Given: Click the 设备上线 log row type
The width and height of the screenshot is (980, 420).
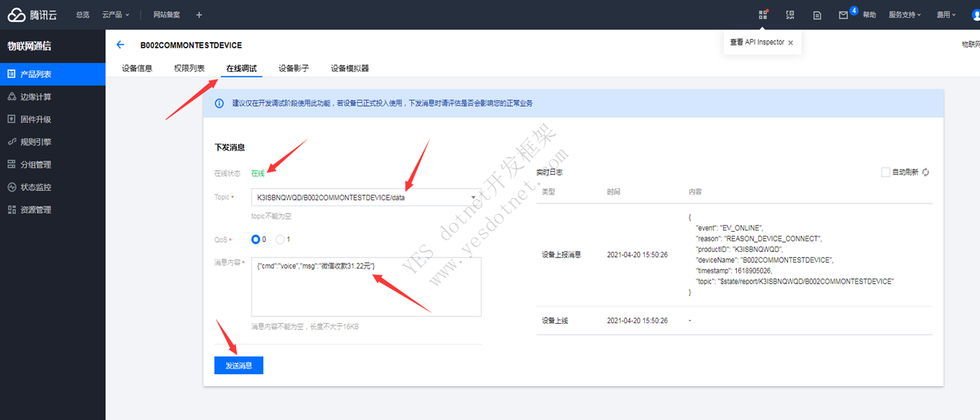Looking at the screenshot, I should 555,320.
